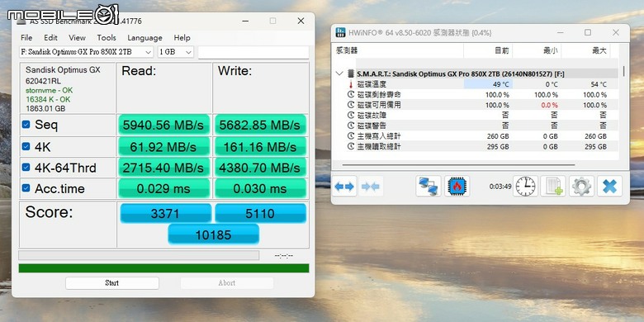Click the host reads total row icon
The width and height of the screenshot is (644, 322).
[x=351, y=147]
